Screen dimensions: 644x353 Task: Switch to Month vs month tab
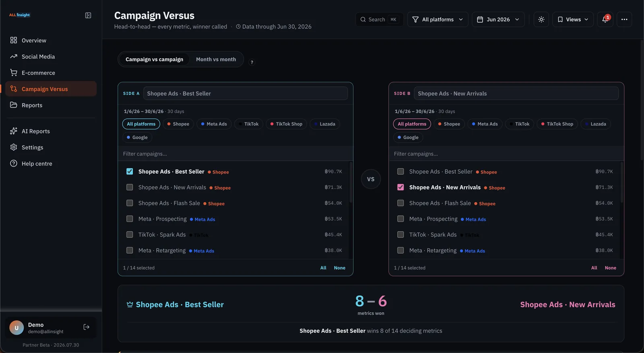(x=216, y=59)
